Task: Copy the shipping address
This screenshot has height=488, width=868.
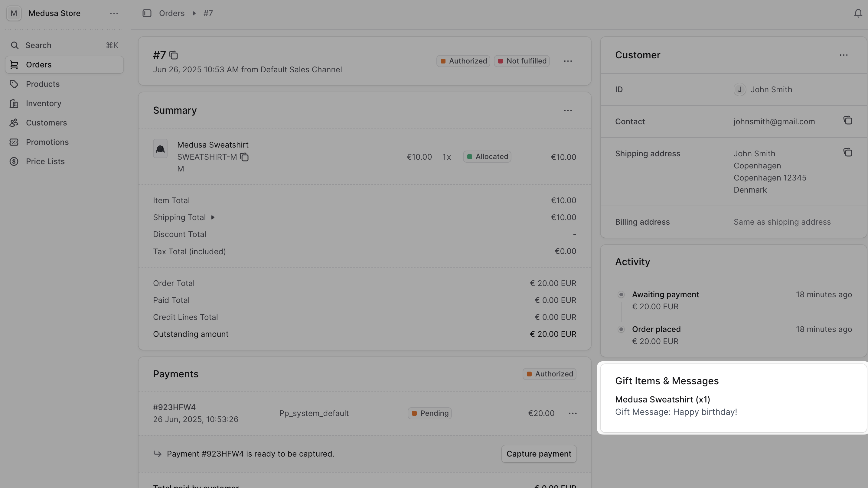Action: pyautogui.click(x=848, y=152)
